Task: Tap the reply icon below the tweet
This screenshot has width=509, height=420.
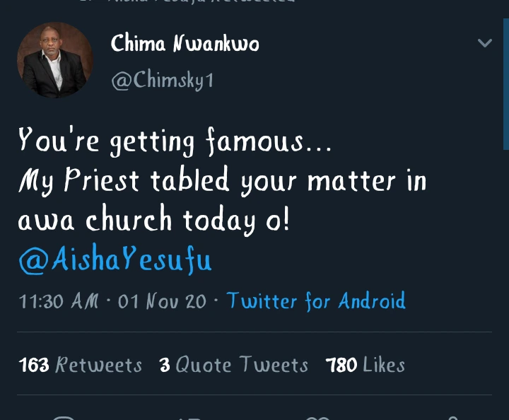Action: click(64, 416)
